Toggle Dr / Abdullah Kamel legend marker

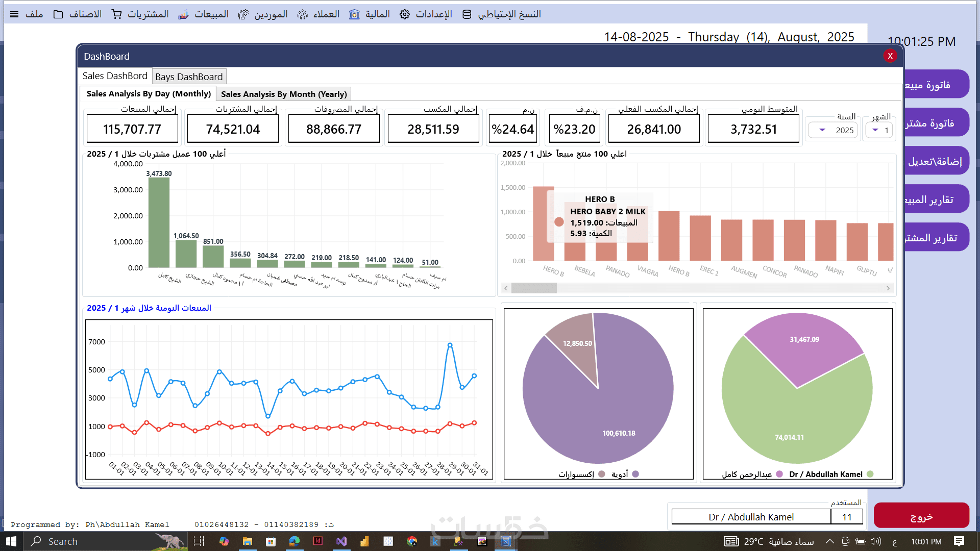click(870, 474)
